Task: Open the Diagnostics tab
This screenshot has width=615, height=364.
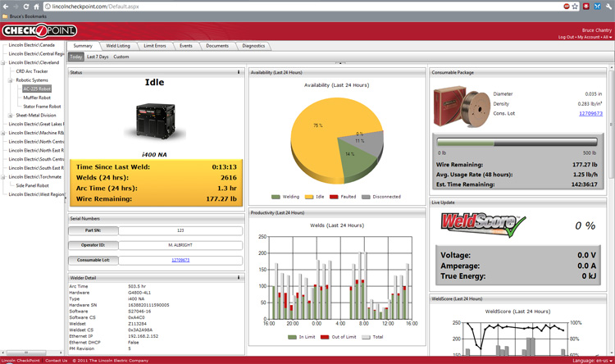Action: pos(253,46)
